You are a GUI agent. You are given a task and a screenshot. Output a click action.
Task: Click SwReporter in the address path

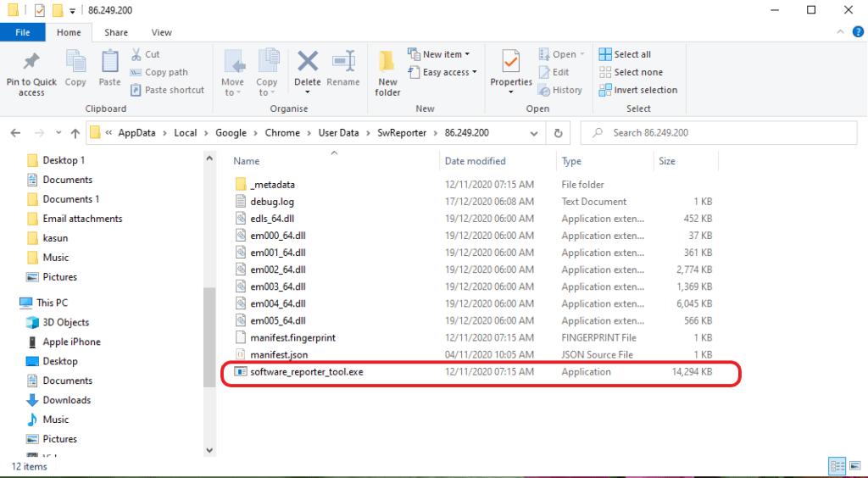click(402, 133)
